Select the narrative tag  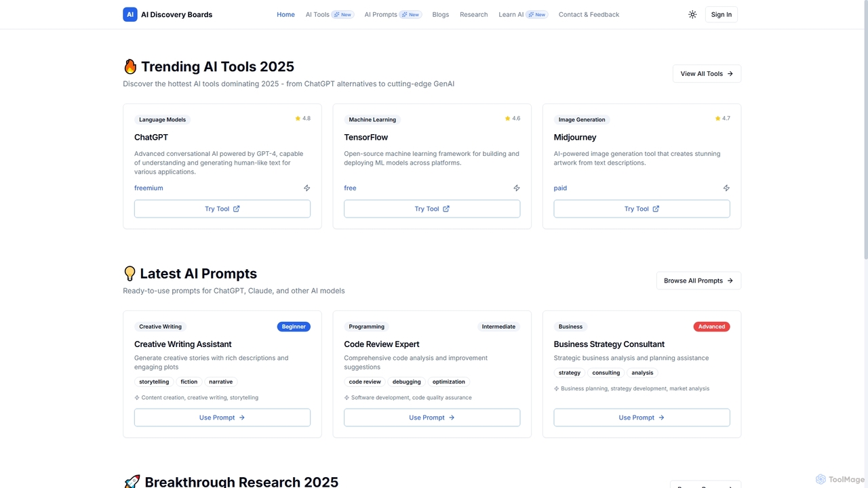[x=221, y=382]
